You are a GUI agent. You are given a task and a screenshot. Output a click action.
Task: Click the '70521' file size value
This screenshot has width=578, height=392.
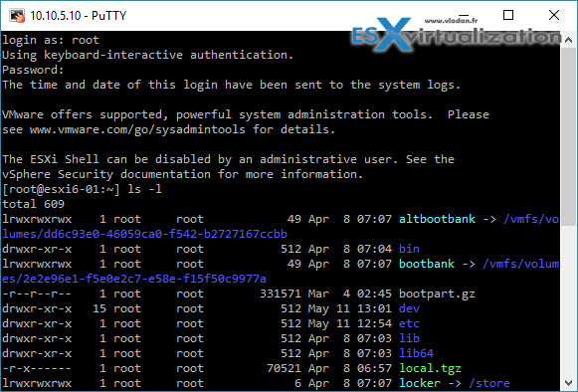tap(284, 368)
